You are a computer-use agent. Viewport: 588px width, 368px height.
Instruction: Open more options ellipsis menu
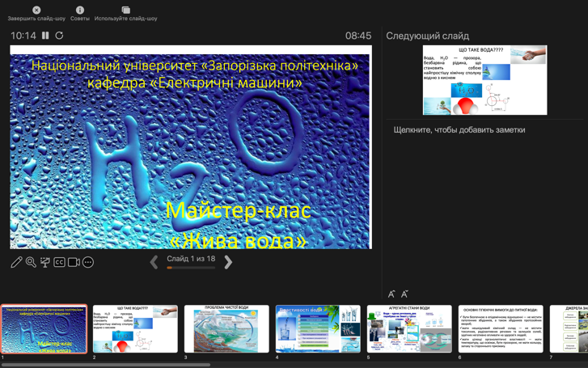[x=88, y=262]
